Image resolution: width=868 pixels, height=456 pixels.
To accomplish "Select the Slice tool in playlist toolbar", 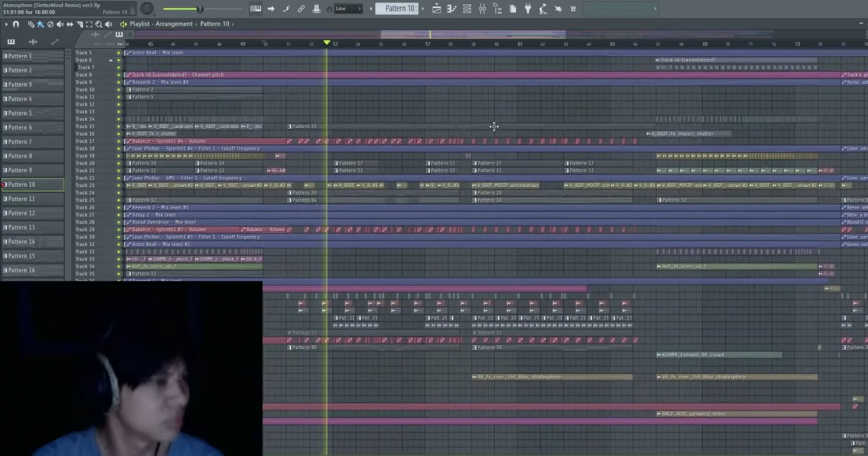I will click(79, 24).
